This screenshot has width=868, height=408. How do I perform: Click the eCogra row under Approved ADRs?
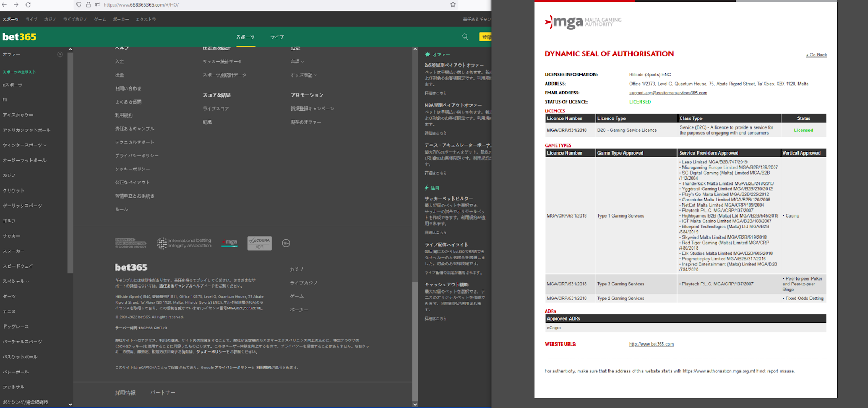(x=686, y=328)
